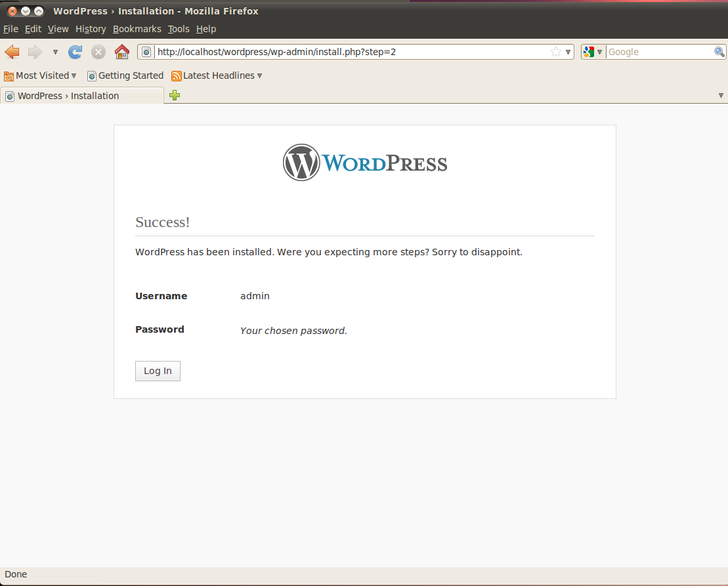728x586 pixels.
Task: Open the Help menu
Action: [x=206, y=29]
